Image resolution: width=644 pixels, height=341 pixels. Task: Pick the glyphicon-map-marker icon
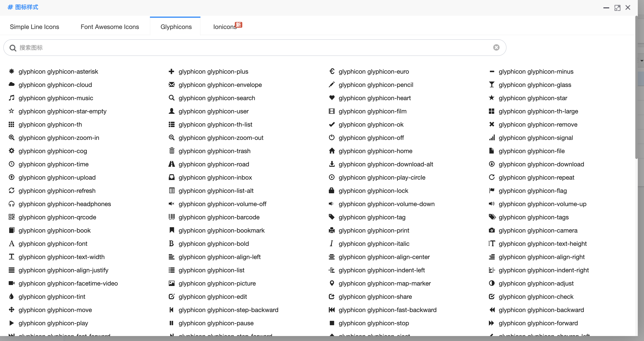point(332,283)
